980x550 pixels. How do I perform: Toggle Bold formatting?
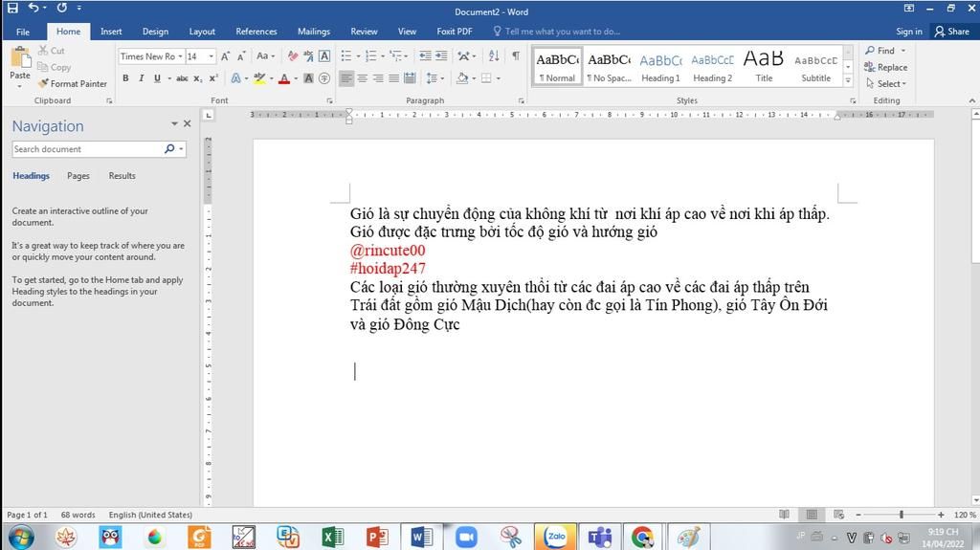coord(125,78)
